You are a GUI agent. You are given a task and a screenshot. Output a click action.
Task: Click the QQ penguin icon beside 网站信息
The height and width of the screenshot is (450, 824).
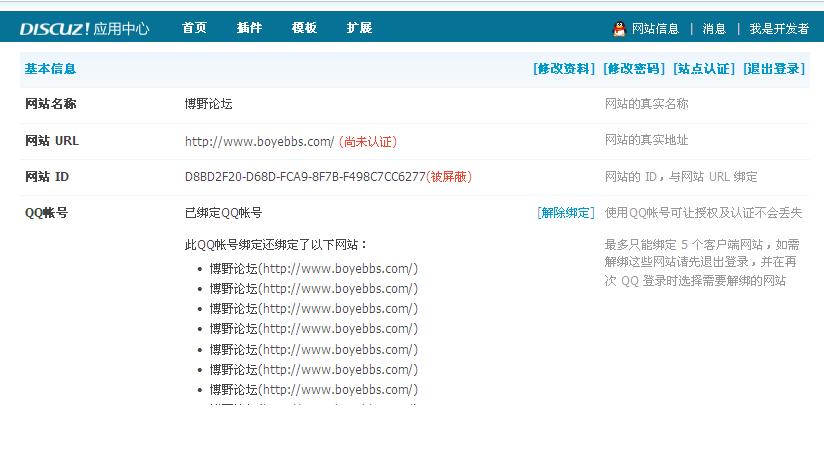pos(620,28)
